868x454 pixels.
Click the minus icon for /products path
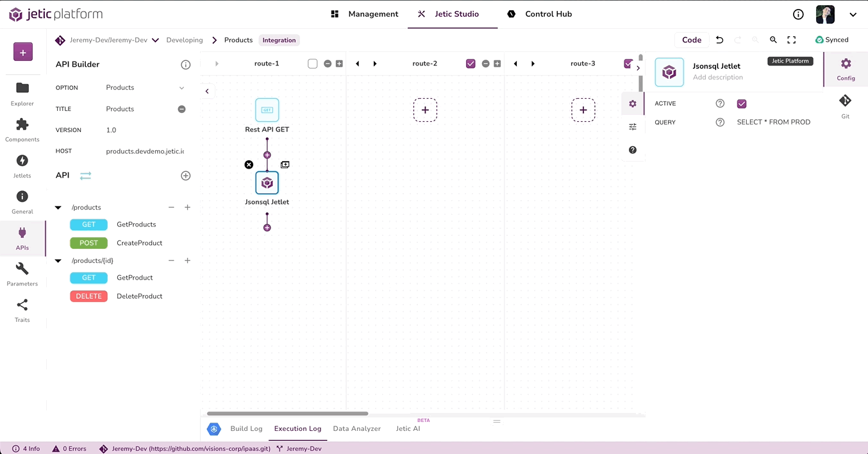tap(171, 208)
